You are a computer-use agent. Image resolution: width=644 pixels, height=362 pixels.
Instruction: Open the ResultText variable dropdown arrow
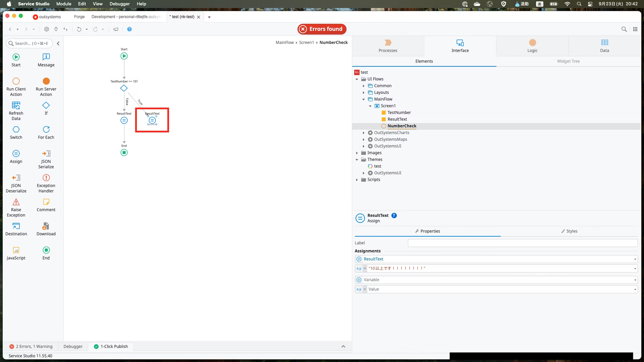pyautogui.click(x=635, y=259)
